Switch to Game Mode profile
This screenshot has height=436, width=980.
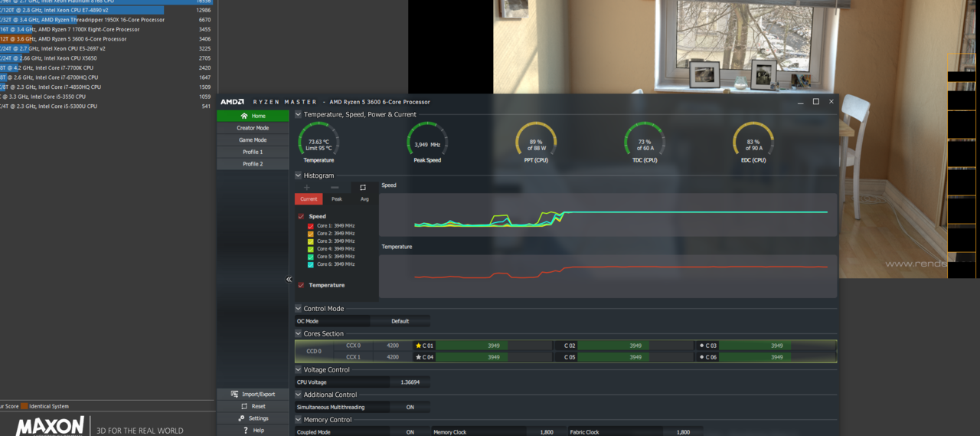click(x=253, y=140)
